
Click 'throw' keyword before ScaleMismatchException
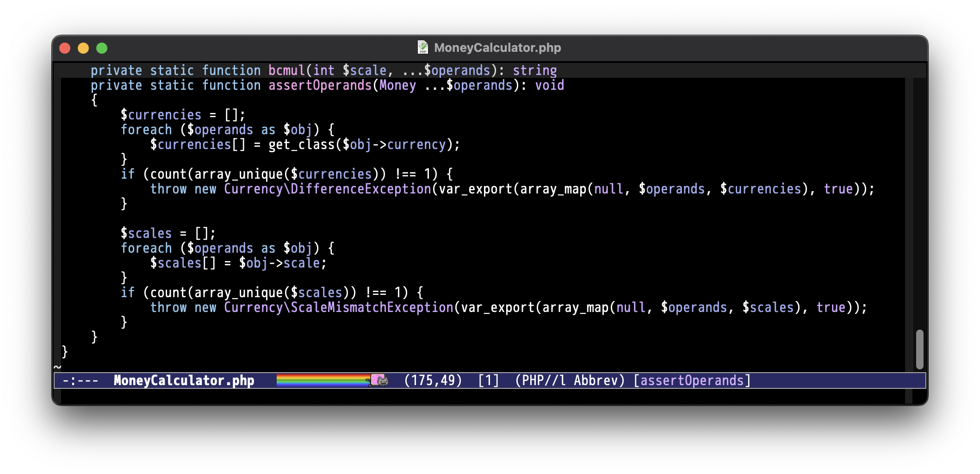(x=168, y=307)
